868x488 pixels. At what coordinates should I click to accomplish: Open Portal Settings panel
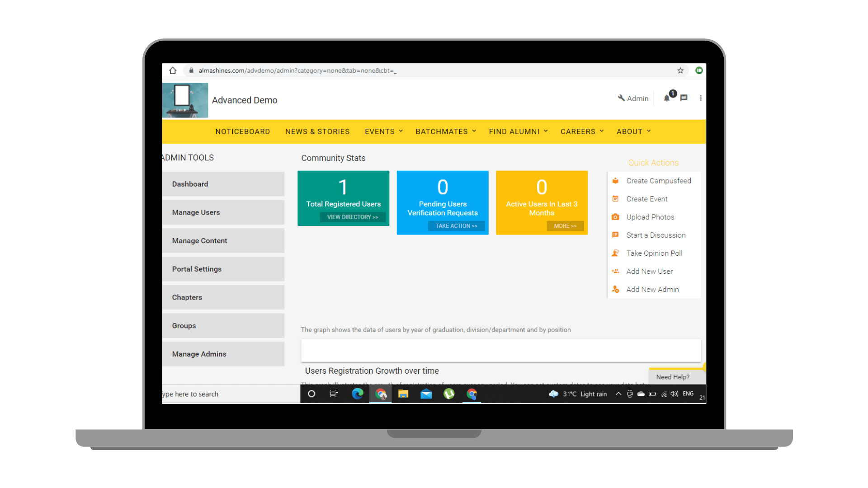pyautogui.click(x=196, y=269)
